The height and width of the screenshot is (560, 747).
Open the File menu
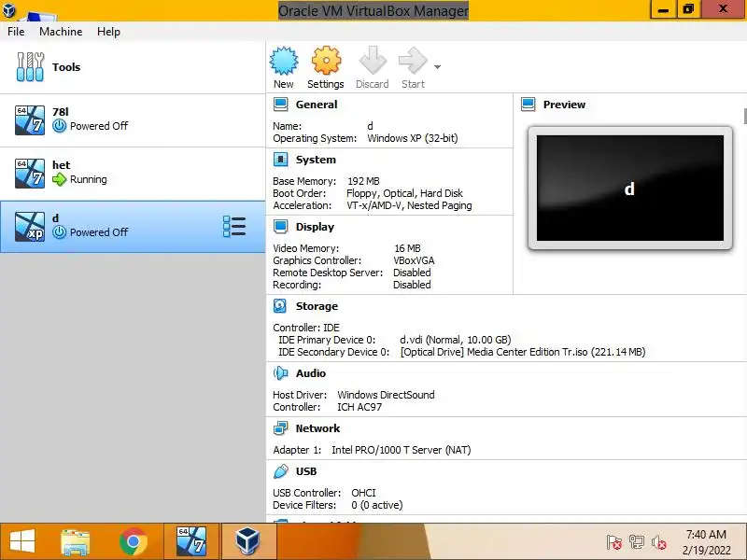tap(16, 32)
